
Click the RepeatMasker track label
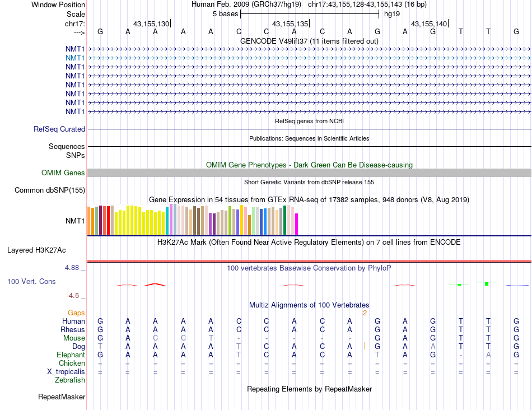tap(62, 397)
